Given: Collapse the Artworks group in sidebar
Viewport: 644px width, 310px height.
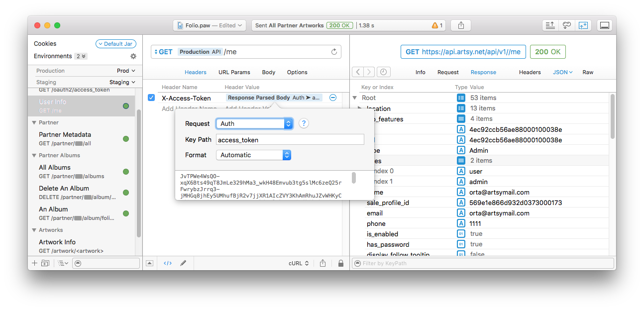Looking at the screenshot, I should pyautogui.click(x=34, y=230).
